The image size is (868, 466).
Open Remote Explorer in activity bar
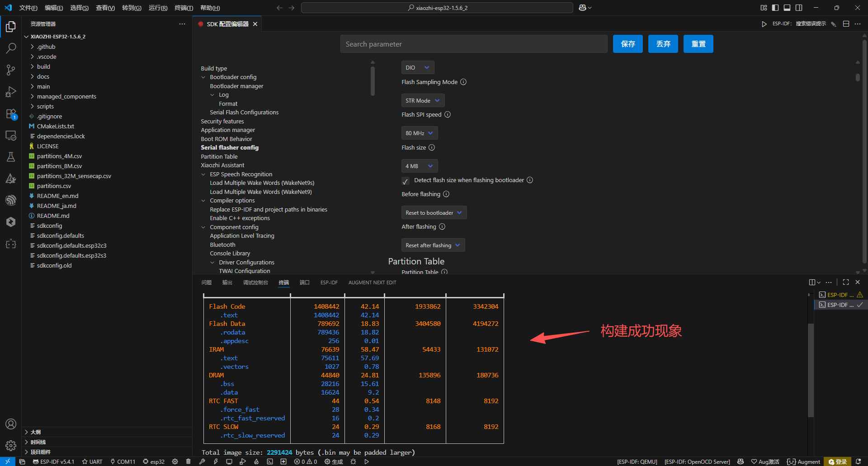click(11, 136)
